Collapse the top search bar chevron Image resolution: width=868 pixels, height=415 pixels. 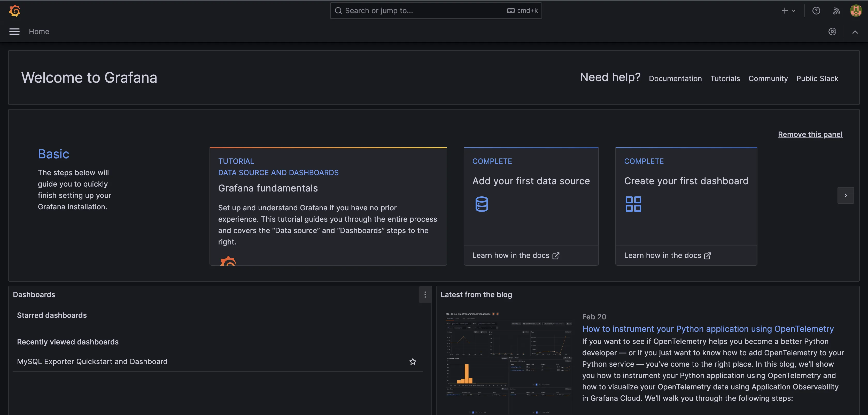(855, 32)
